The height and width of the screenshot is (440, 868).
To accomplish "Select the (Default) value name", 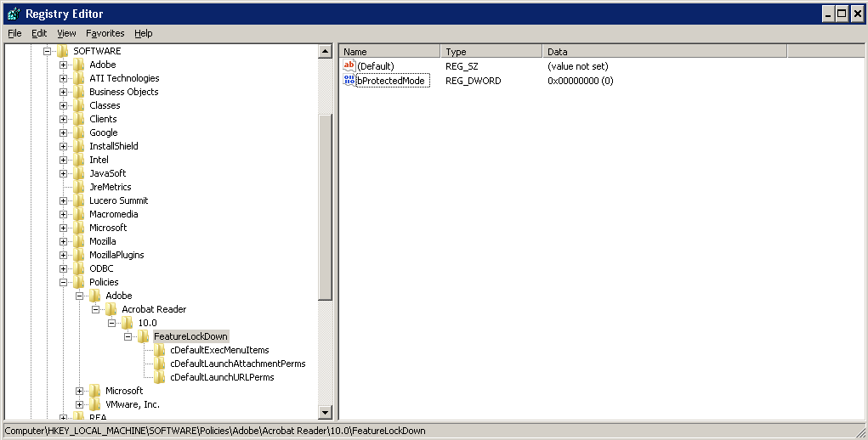I will click(x=376, y=66).
